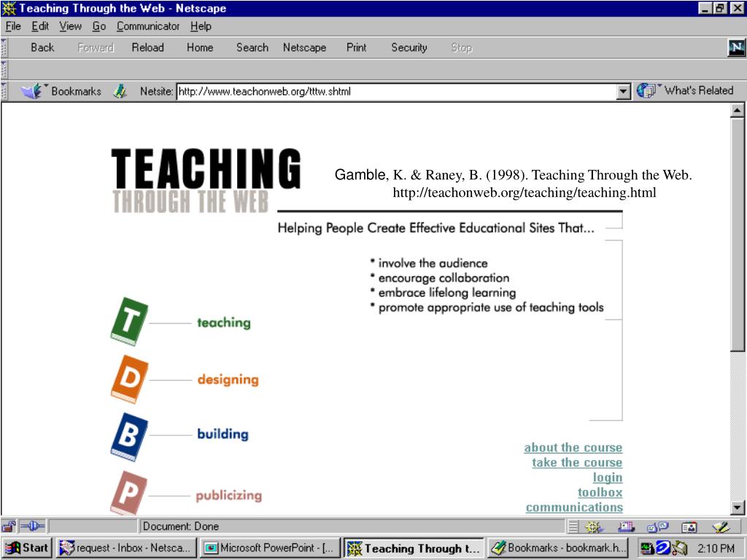747x560 pixels.
Task: Open Address Book from the component bar icon
Action: coord(689,526)
